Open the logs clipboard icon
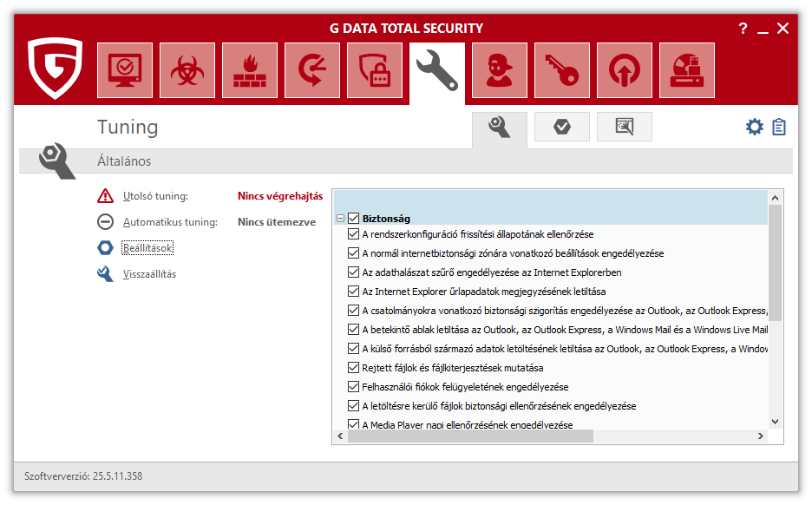The height and width of the screenshot is (505, 812). [x=779, y=127]
